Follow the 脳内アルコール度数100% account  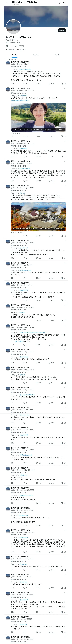[x=62, y=30]
